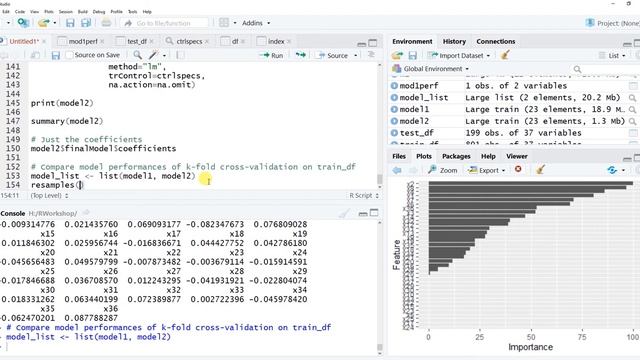Image resolution: width=640 pixels, height=360 pixels.
Task: Click the New Project icon in main toolbar
Action: 23,23
